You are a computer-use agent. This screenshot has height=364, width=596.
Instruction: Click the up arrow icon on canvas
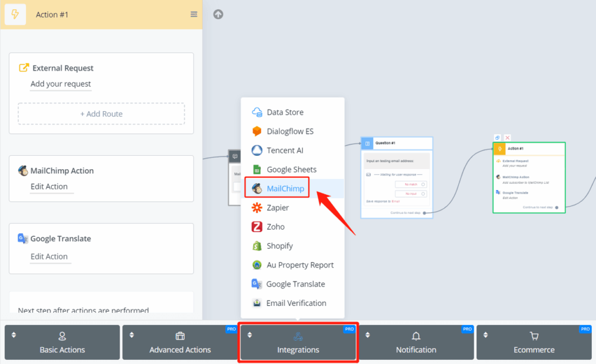218,15
